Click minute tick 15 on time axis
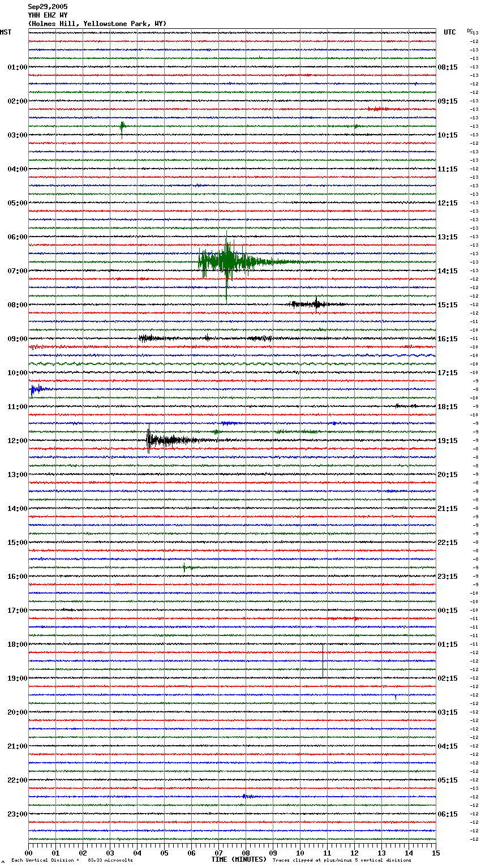The height and width of the screenshot is (868, 481). click(x=436, y=853)
